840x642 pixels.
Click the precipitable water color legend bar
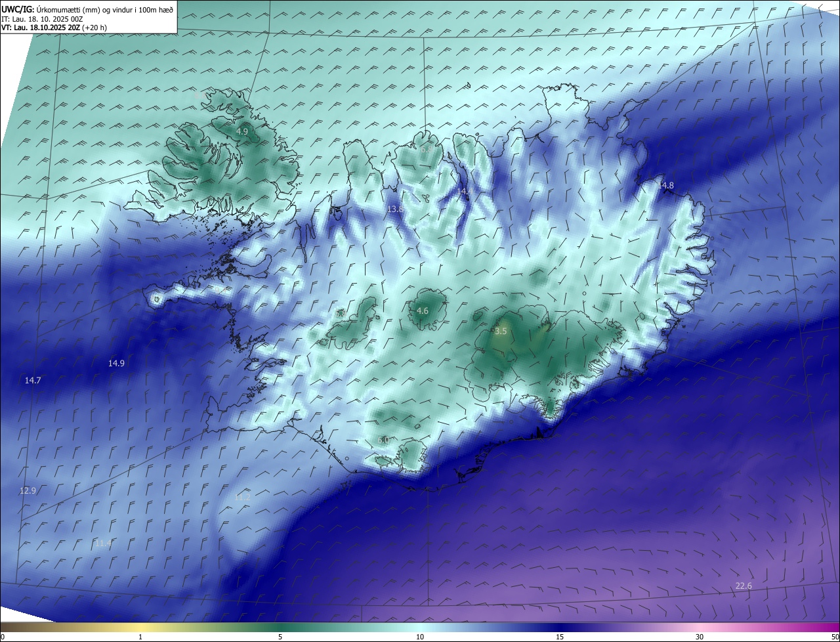(420, 627)
